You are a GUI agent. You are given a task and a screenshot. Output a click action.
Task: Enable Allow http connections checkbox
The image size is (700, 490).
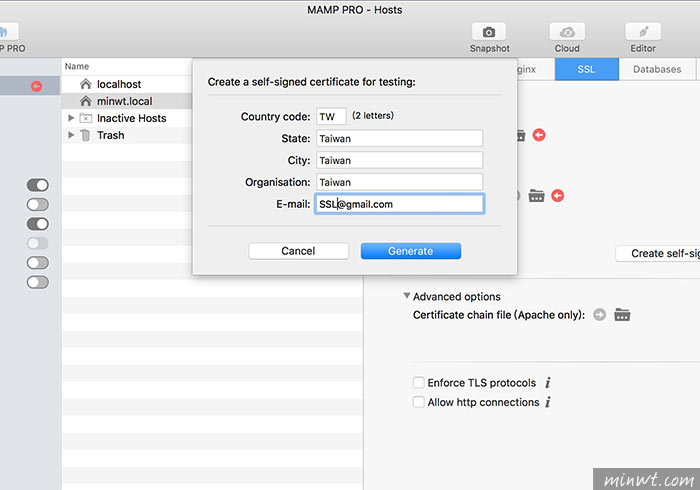[418, 402]
